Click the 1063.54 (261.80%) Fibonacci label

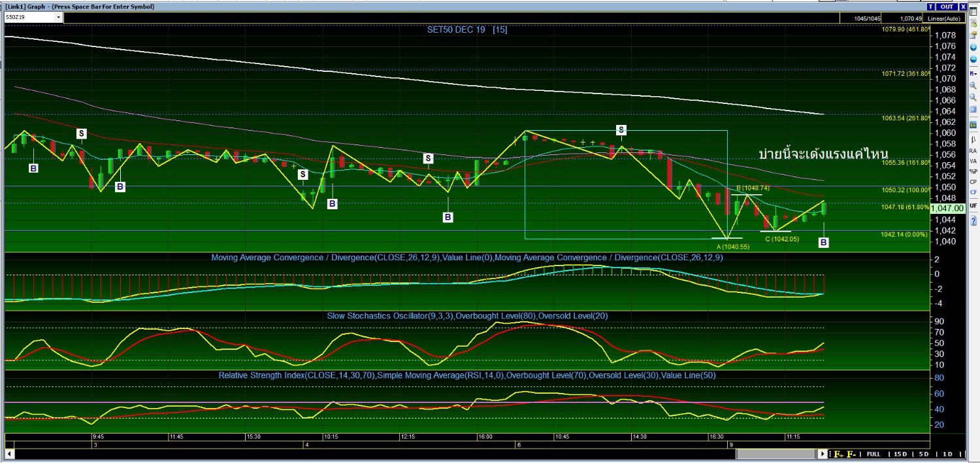[906, 118]
